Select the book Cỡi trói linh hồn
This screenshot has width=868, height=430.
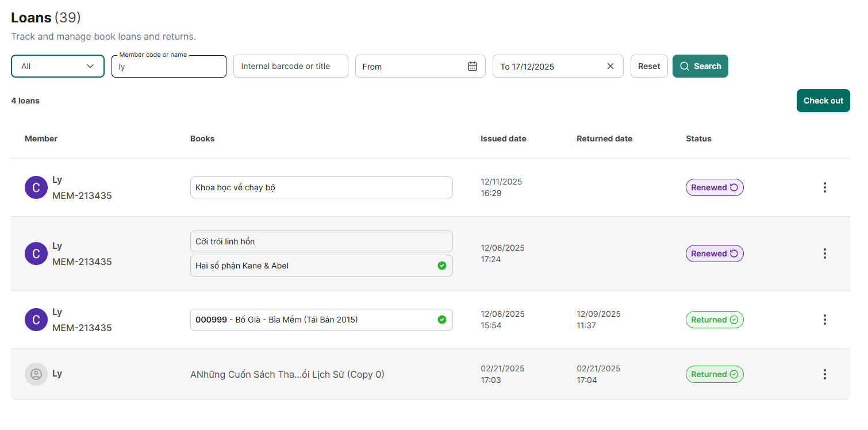pyautogui.click(x=321, y=241)
